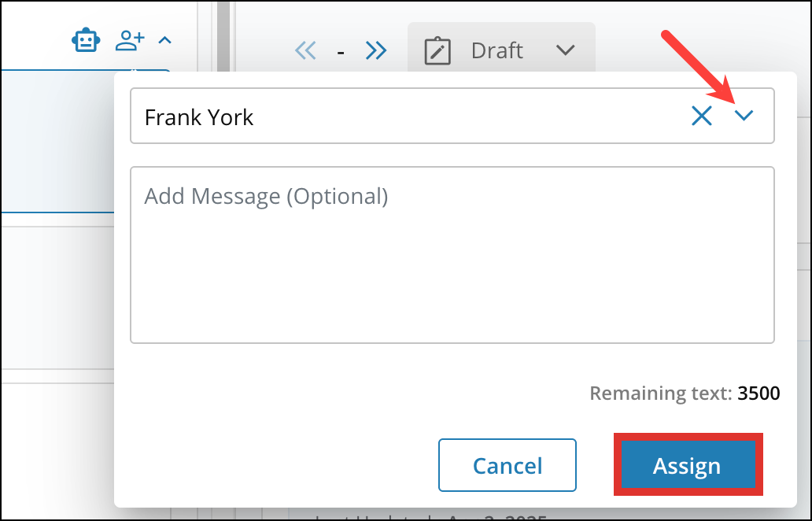Open the Draft status dropdown

click(566, 50)
